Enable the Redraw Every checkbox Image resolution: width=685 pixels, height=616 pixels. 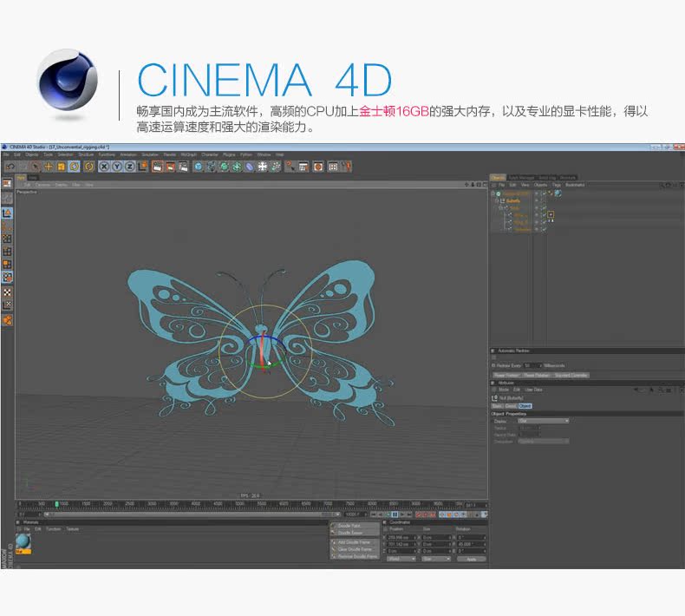pyautogui.click(x=494, y=365)
